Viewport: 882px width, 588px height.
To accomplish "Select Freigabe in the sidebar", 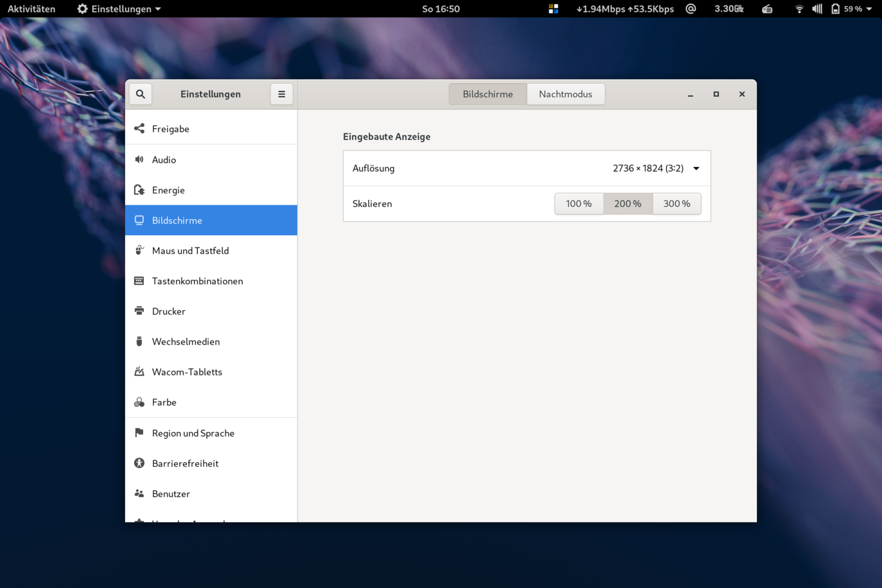I will coord(211,128).
